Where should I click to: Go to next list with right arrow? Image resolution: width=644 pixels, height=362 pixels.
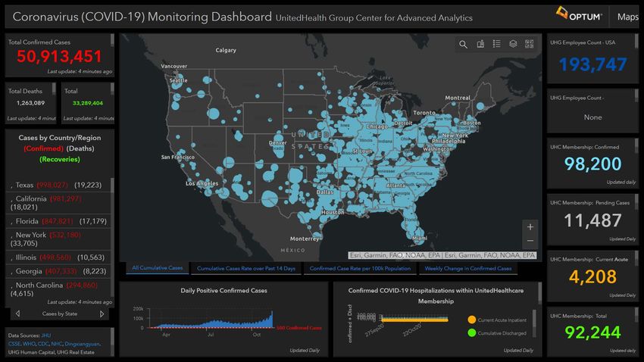[x=102, y=314]
